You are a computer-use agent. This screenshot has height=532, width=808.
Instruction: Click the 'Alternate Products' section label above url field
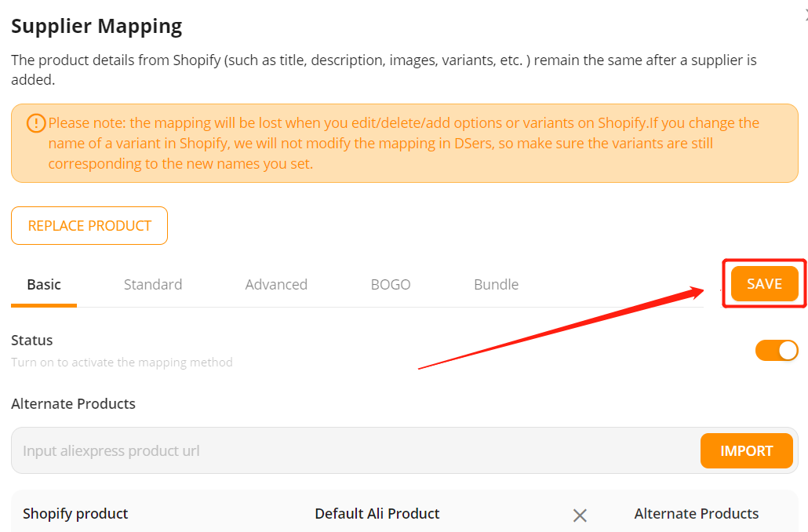pos(73,403)
